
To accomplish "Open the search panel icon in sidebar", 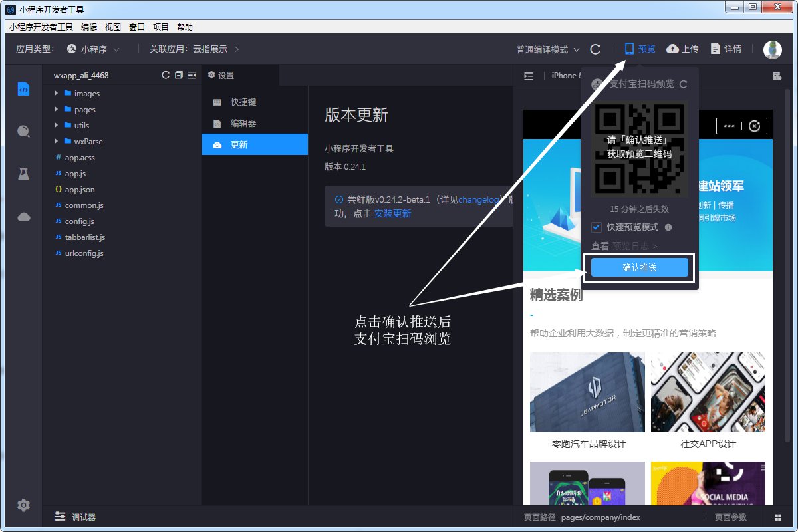I will 23,132.
